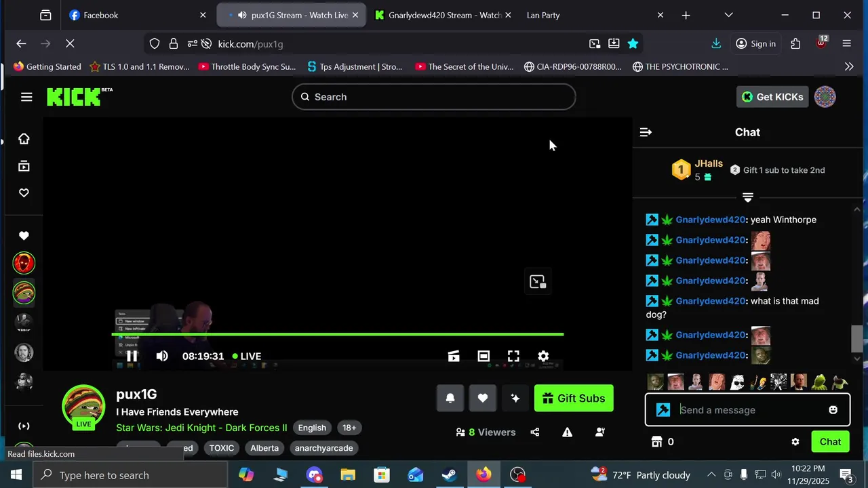
Task: Insert the sunglasses ghost emote
Action: (x=736, y=382)
